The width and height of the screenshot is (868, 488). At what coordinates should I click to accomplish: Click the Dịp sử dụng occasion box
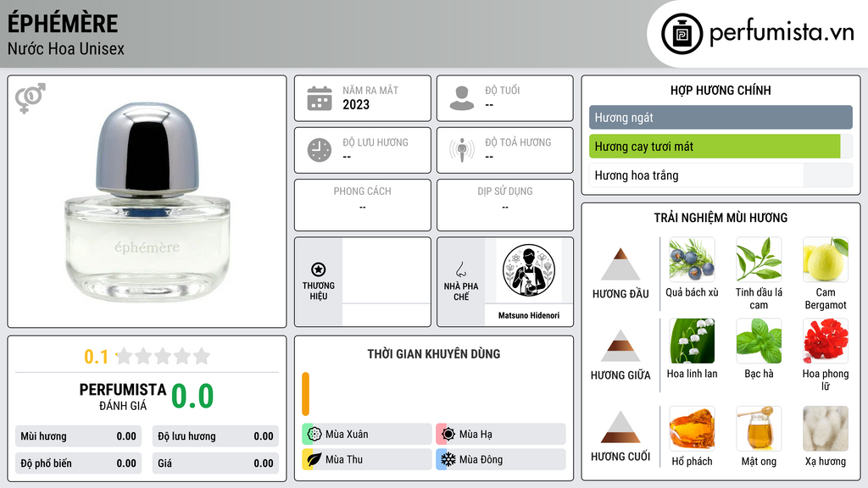(x=505, y=205)
